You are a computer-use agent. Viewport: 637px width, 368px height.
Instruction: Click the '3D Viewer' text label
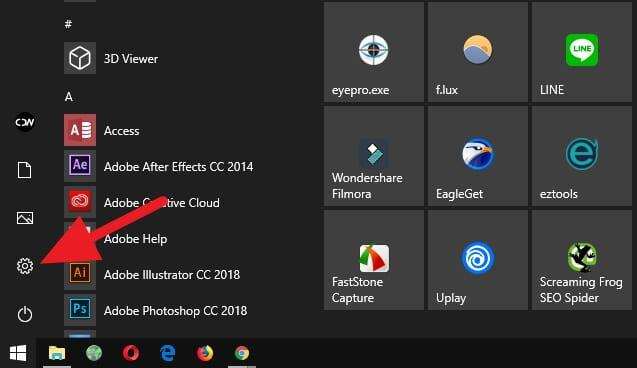[131, 58]
